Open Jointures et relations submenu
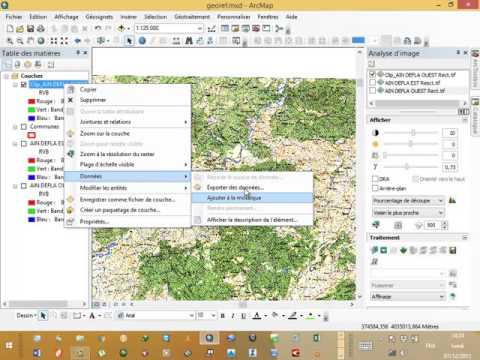 [x=127, y=122]
